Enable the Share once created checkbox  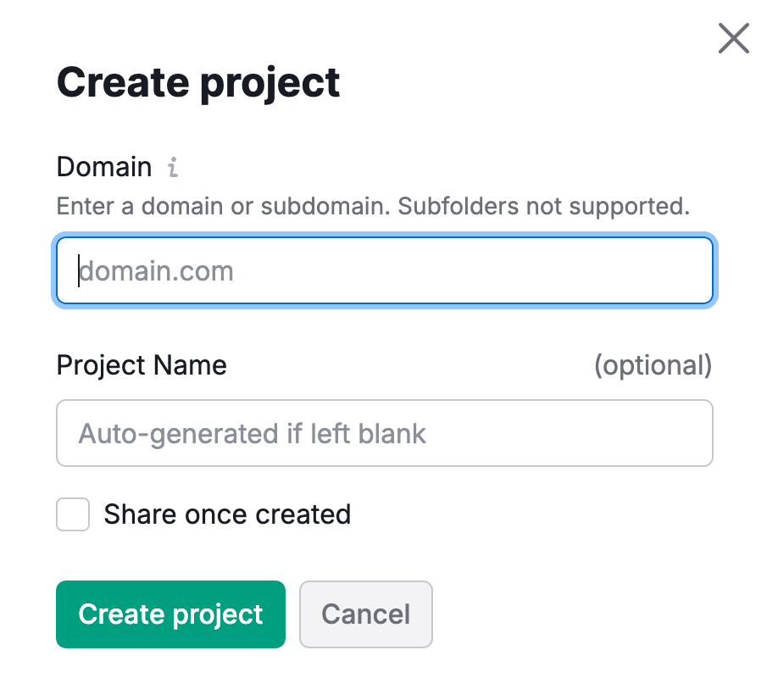[73, 514]
